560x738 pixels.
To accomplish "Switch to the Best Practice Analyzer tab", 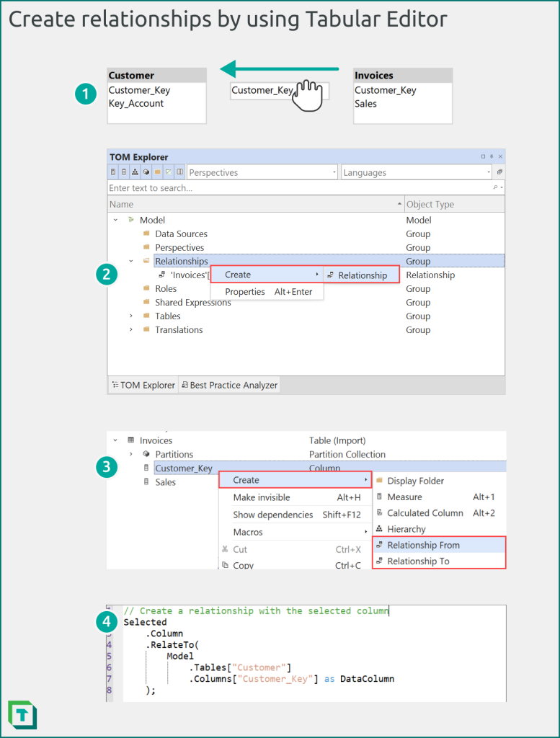I will (229, 385).
